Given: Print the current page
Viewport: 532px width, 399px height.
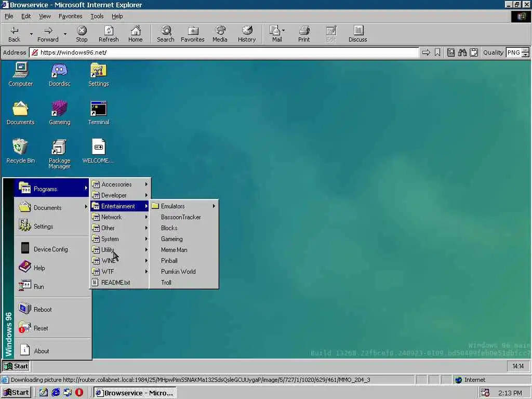Looking at the screenshot, I should (x=304, y=34).
